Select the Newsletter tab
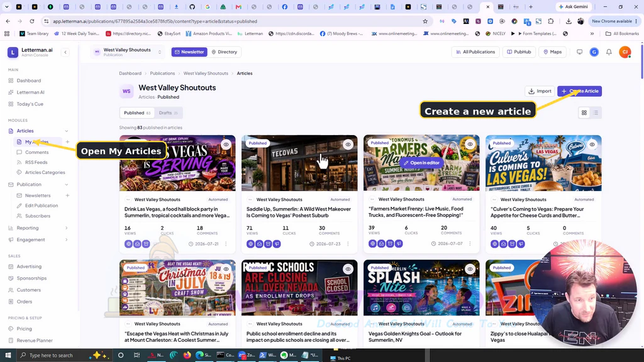Viewport: 644px width, 362px height. [x=189, y=52]
